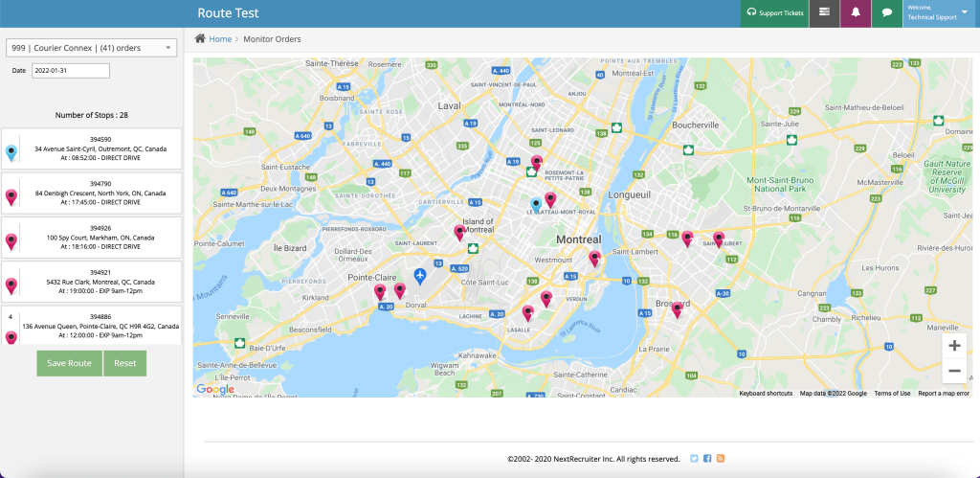Viewport: 980px width, 478px height.
Task: Click pink pin icon of stop 394790
Action: pyautogui.click(x=11, y=197)
